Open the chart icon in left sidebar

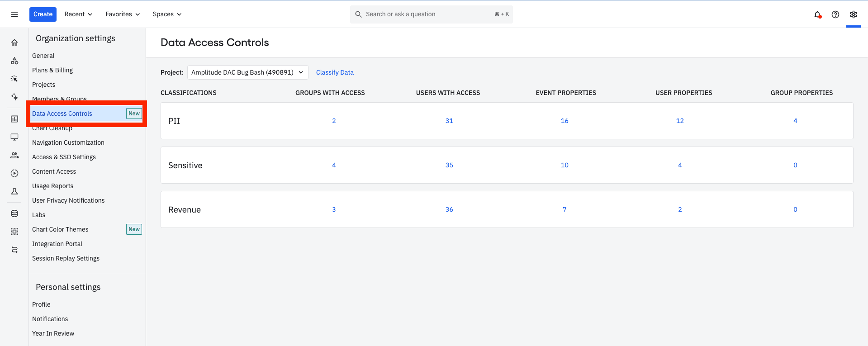point(14,119)
